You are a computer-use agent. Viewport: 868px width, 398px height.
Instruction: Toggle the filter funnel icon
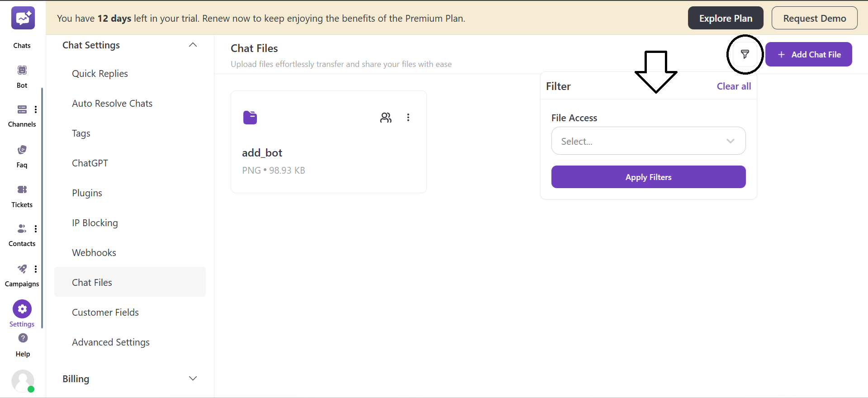pyautogui.click(x=745, y=54)
